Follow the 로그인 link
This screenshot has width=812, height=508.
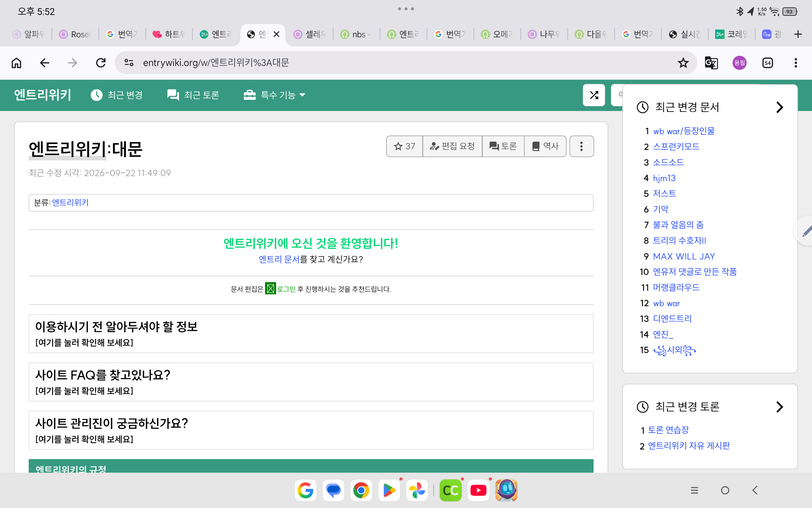[286, 289]
